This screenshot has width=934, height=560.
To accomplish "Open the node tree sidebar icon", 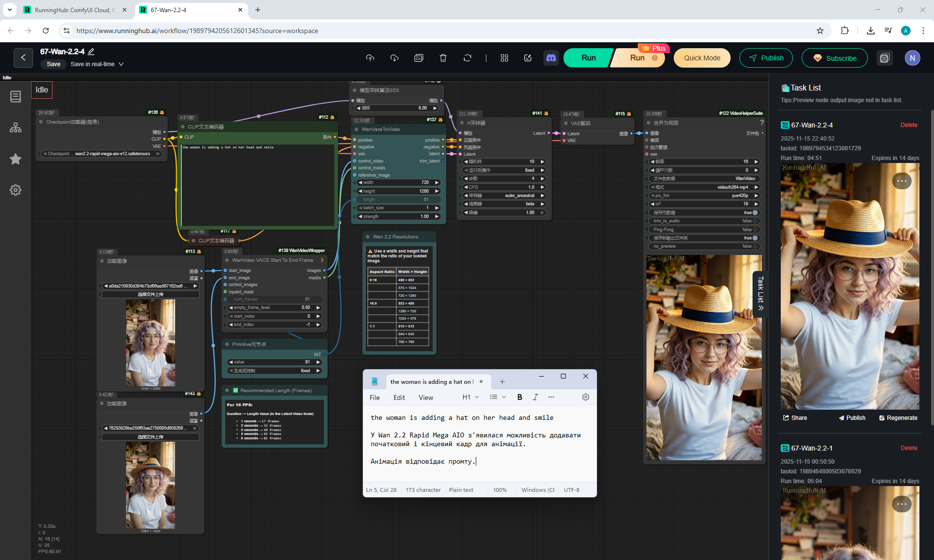I will (x=16, y=127).
